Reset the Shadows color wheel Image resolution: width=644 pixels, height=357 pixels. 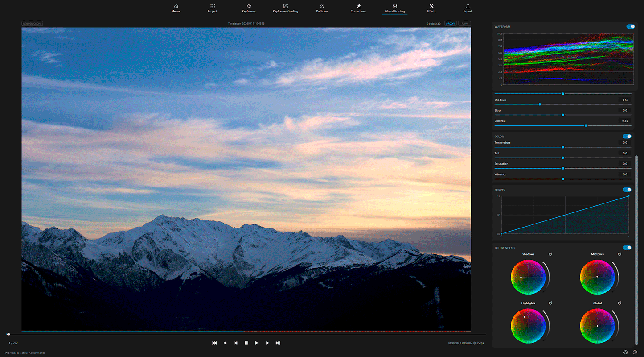[550, 254]
